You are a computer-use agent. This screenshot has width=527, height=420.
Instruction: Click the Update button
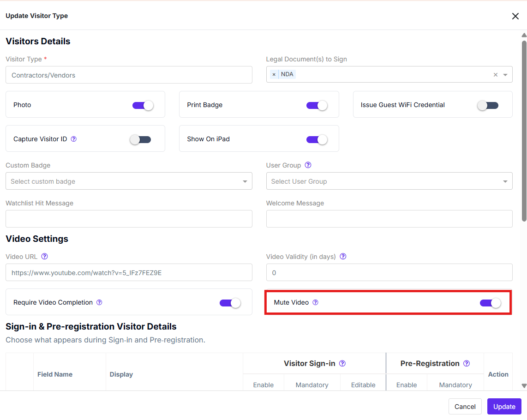click(504, 407)
